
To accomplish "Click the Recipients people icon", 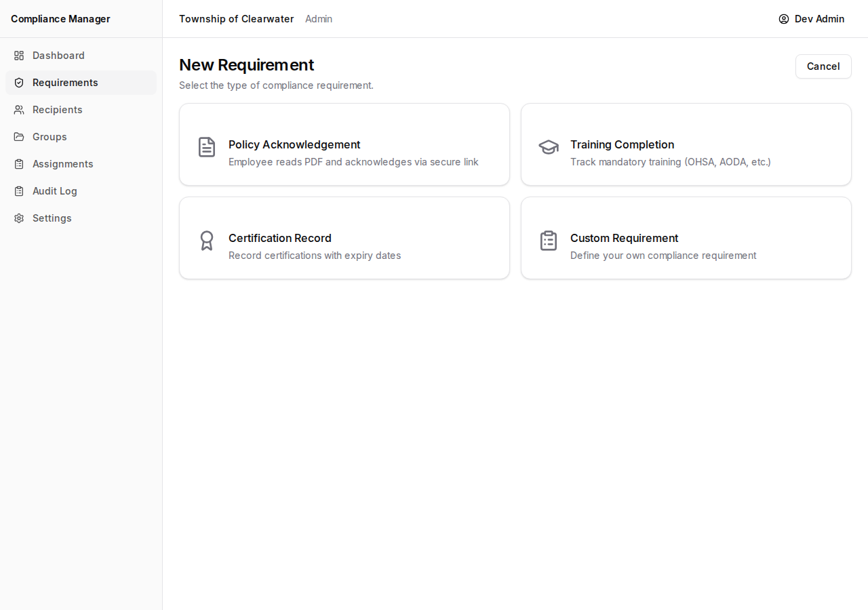I will click(19, 110).
